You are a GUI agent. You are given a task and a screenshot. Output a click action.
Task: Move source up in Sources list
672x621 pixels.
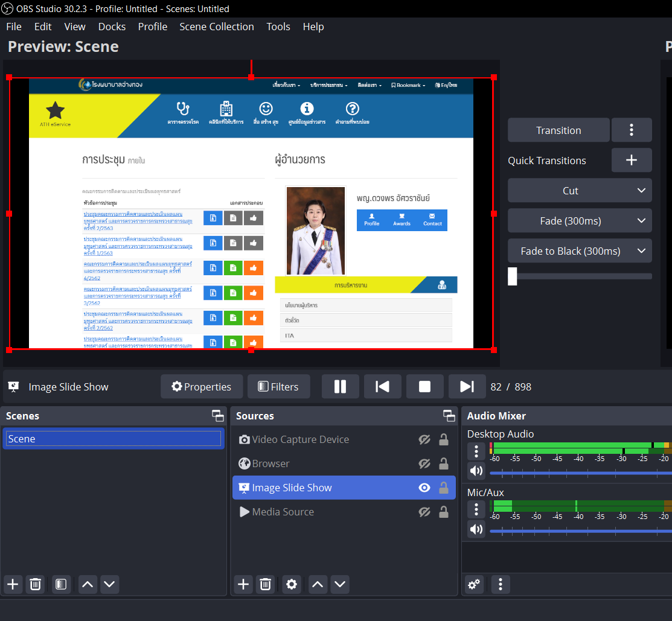318,584
